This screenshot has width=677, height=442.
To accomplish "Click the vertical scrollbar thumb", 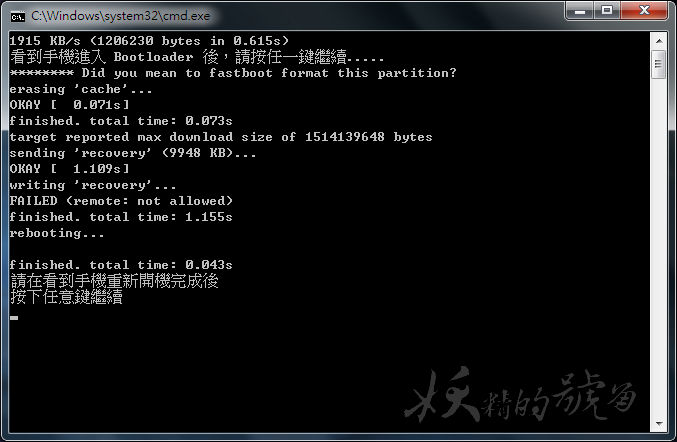I will [x=659, y=65].
